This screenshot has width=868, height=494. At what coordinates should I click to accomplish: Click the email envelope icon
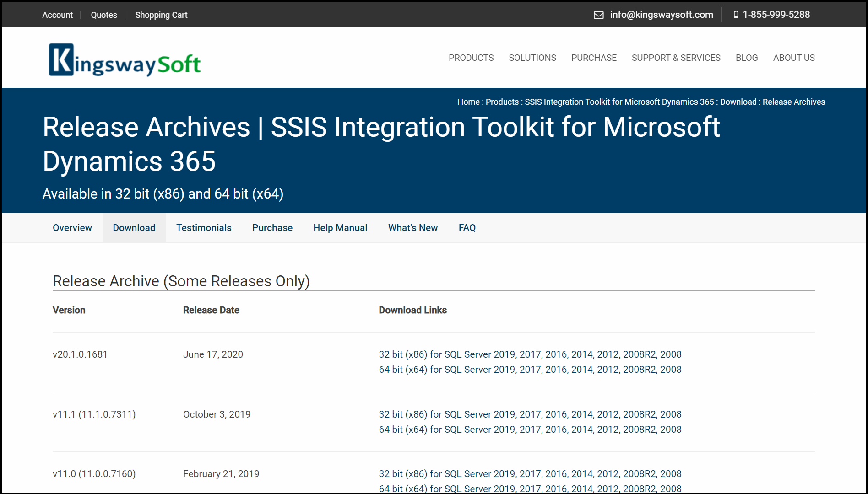598,15
